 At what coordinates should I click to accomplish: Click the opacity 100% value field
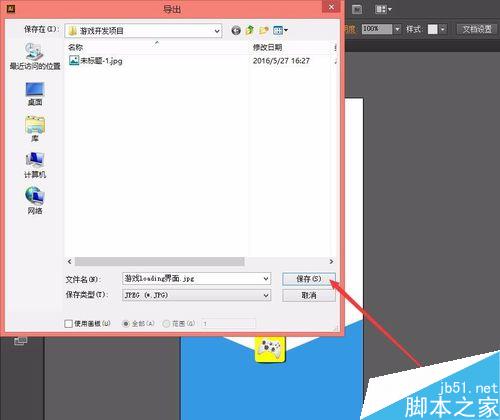[377, 29]
